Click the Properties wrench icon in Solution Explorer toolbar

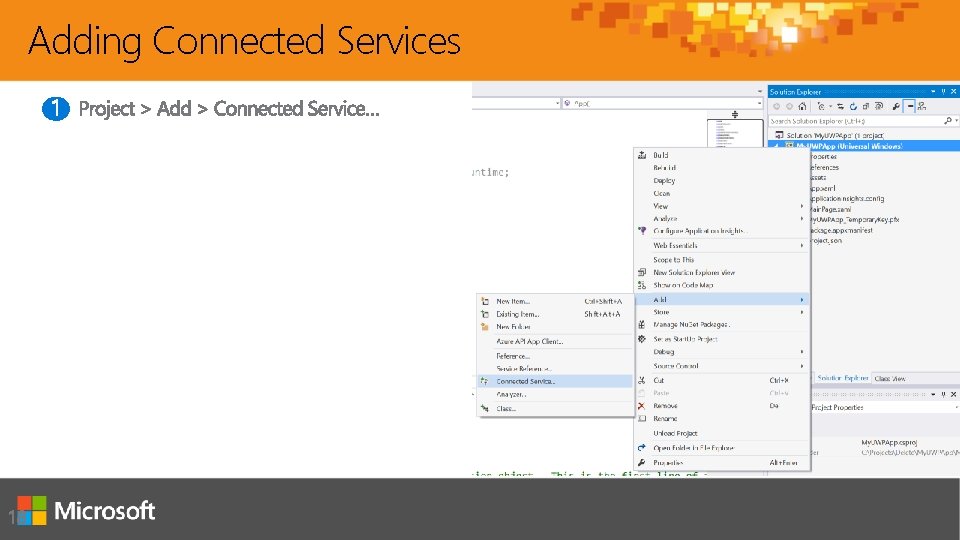(896, 107)
